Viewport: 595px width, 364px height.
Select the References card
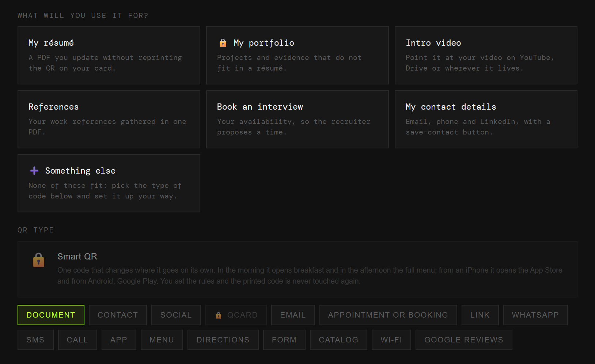point(109,119)
